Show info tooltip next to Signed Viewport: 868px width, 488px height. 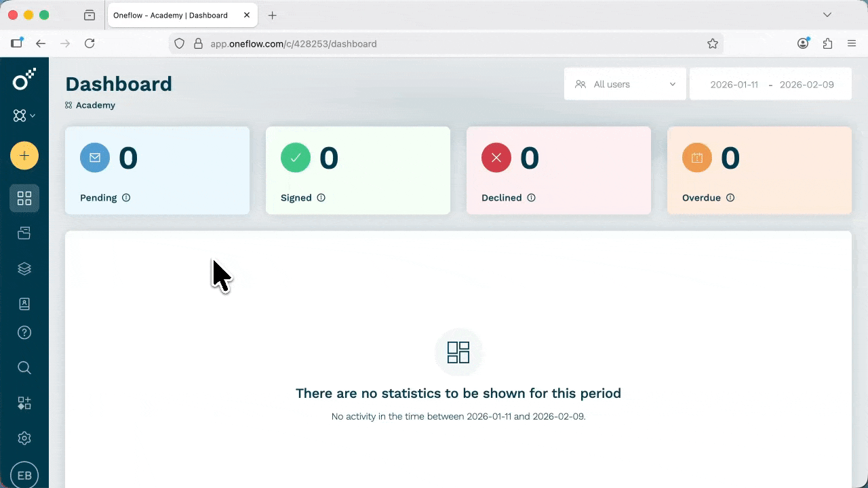pyautogui.click(x=321, y=198)
